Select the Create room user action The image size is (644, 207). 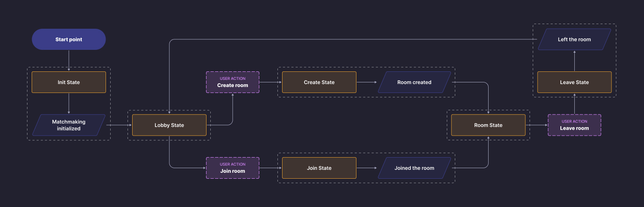[x=233, y=82]
